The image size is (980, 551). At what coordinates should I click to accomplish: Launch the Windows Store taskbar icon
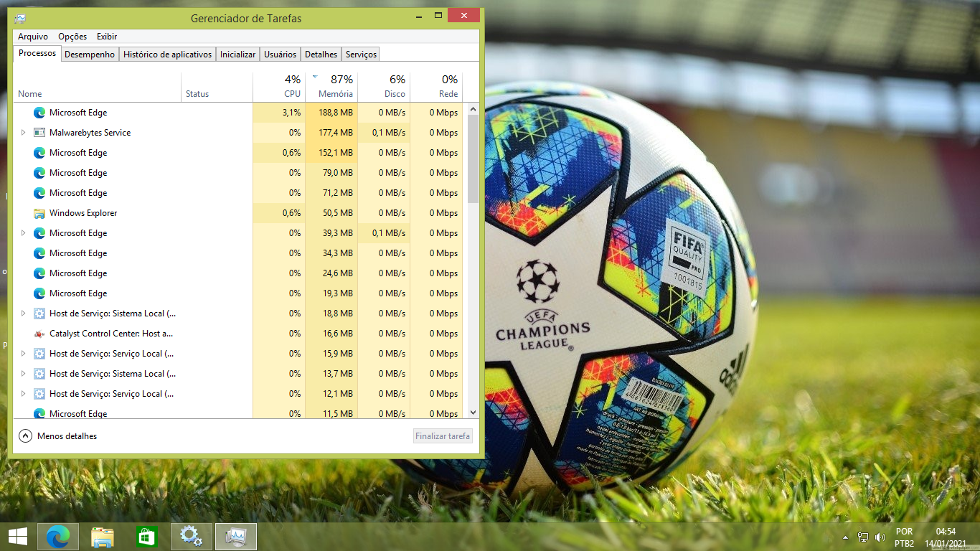click(x=146, y=537)
